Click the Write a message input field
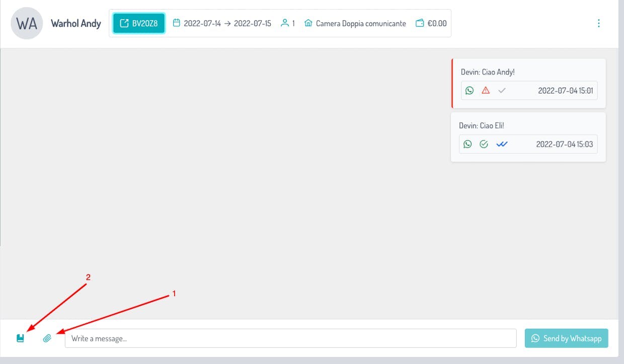 [291, 338]
